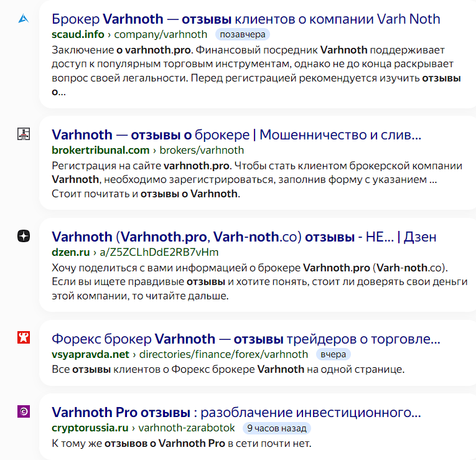Open 'Varhnoth Pro отзывы: разоблачение' result
Viewport: 476px width, 460px height.
(236, 412)
